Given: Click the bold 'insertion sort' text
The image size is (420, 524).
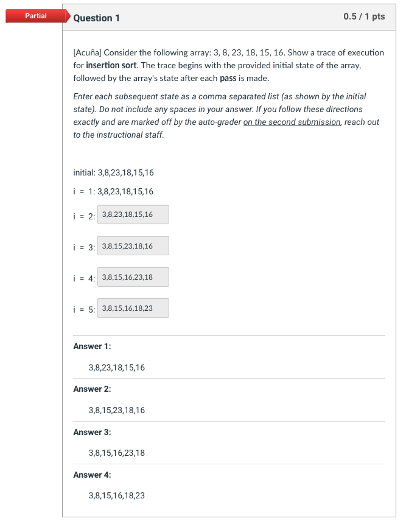Looking at the screenshot, I should (111, 65).
